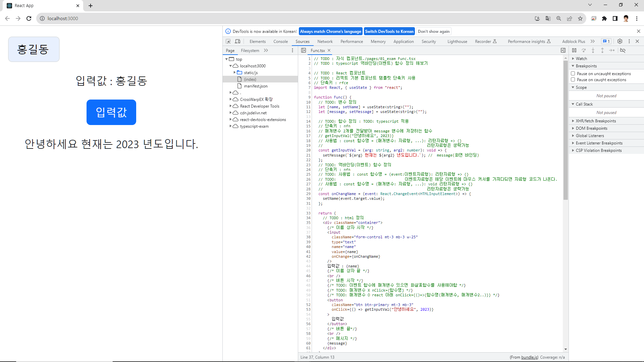Toggle deactivate breakpoints icon

[x=623, y=50]
